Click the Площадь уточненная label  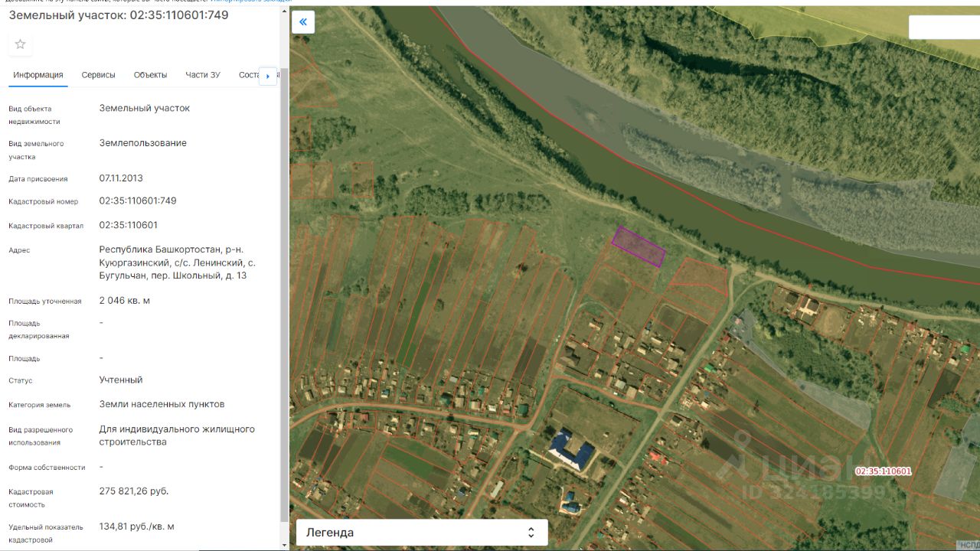[x=45, y=302]
